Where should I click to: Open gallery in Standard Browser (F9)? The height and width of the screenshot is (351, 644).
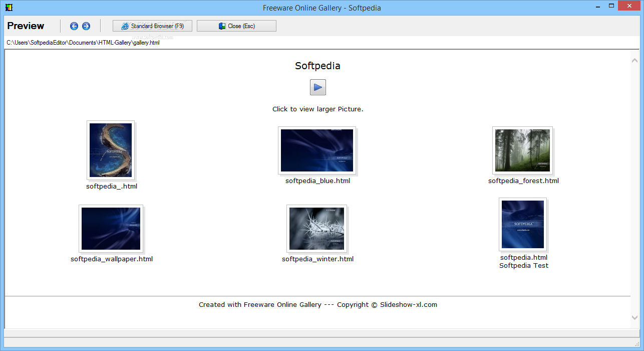[x=152, y=26]
